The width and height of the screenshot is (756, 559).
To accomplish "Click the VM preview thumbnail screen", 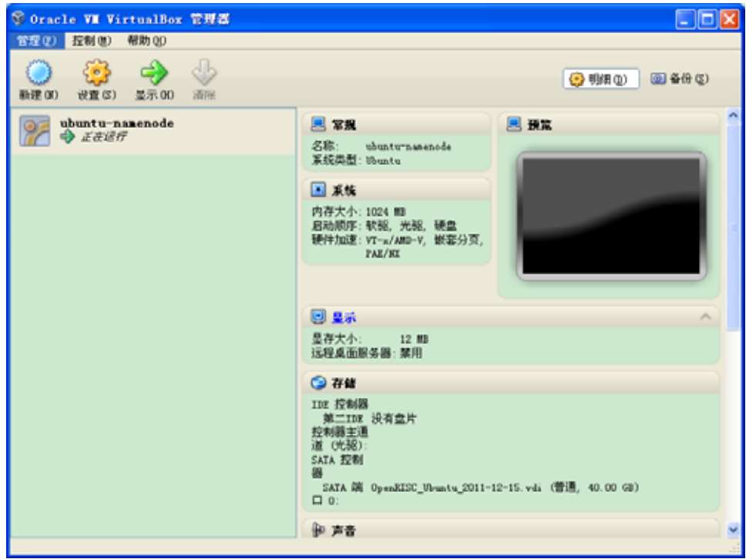I will coord(611,216).
